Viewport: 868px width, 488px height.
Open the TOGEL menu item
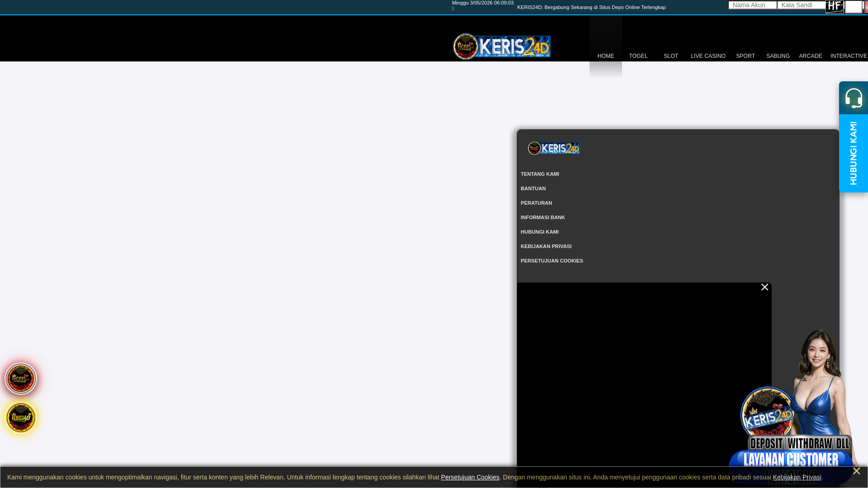tap(638, 56)
